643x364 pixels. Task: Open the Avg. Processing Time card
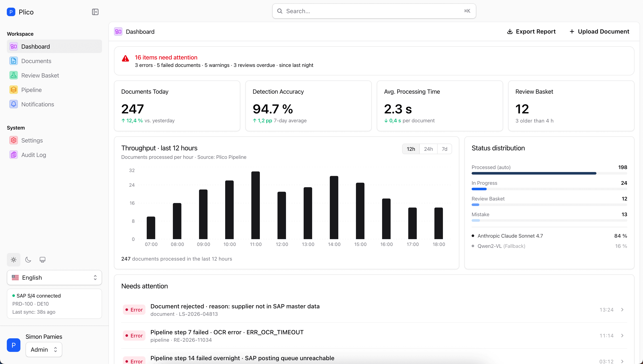click(440, 106)
